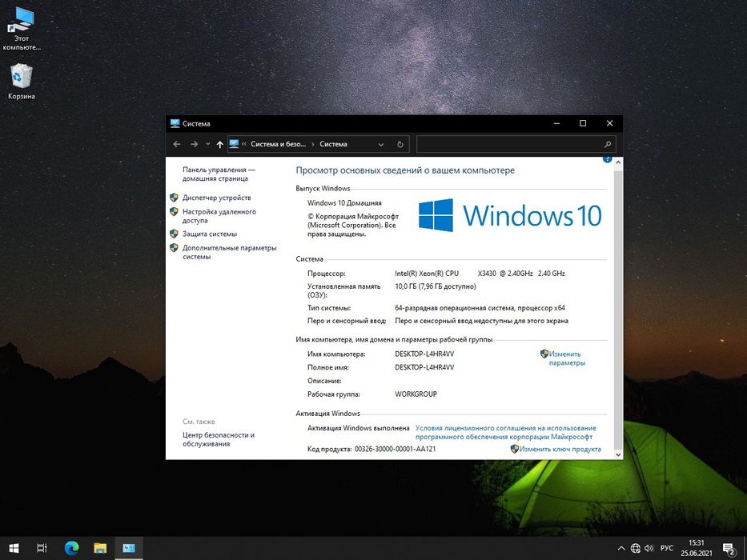Screen dimensions: 747x560
Task: Close the Система window
Action: tap(609, 123)
